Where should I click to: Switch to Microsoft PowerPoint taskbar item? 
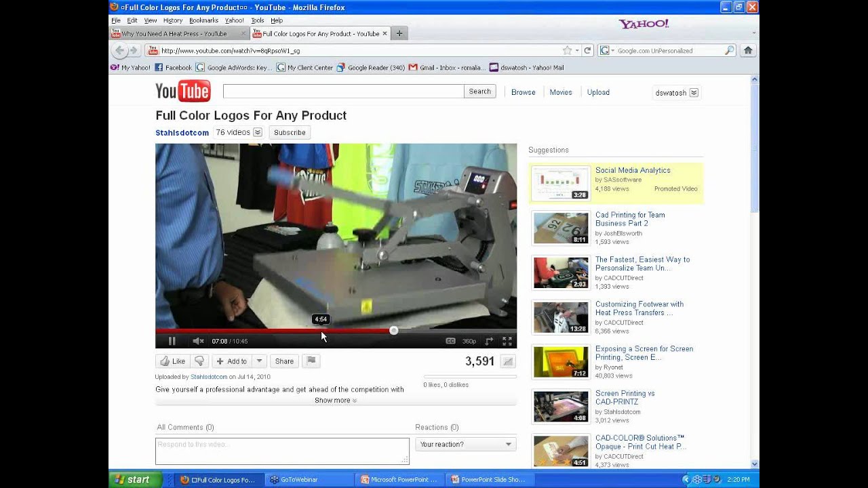(x=399, y=480)
